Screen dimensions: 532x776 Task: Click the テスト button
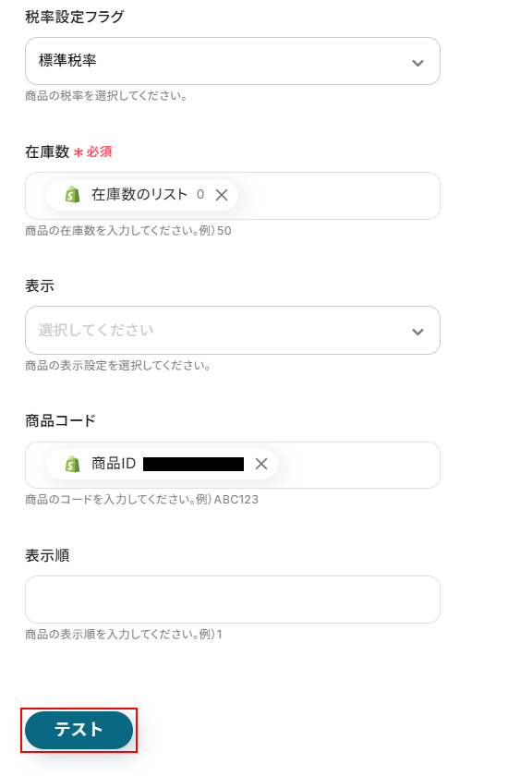79,730
